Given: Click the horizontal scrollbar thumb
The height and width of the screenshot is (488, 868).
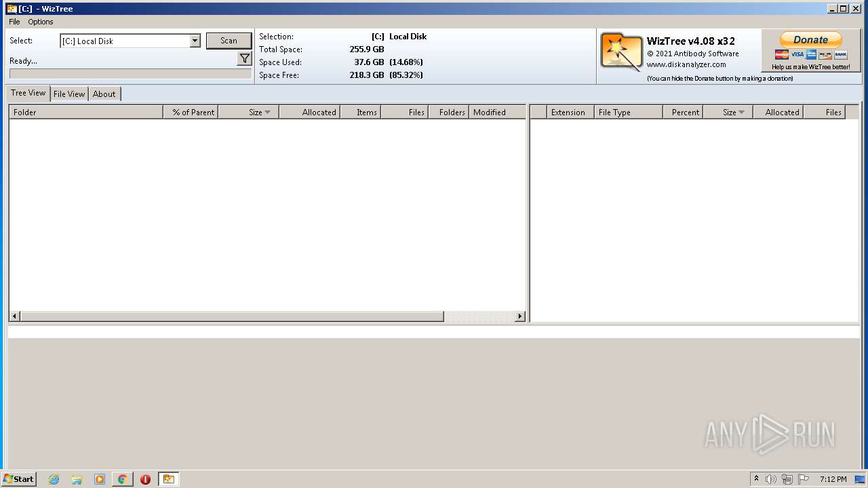Looking at the screenshot, I should (x=232, y=317).
